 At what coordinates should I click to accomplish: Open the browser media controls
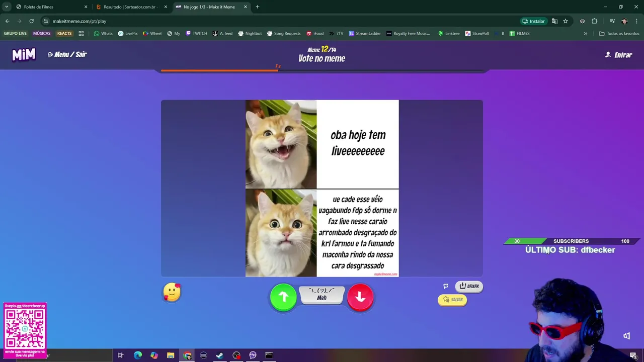point(612,21)
